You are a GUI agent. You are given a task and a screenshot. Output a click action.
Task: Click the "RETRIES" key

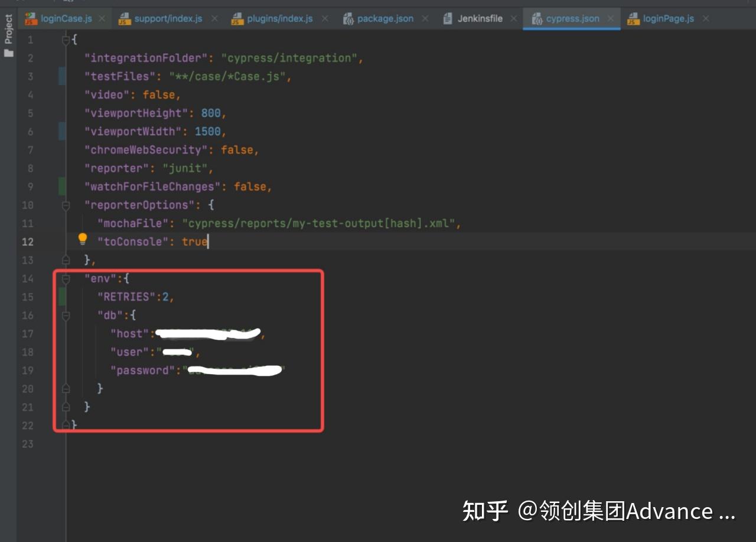pyautogui.click(x=126, y=297)
